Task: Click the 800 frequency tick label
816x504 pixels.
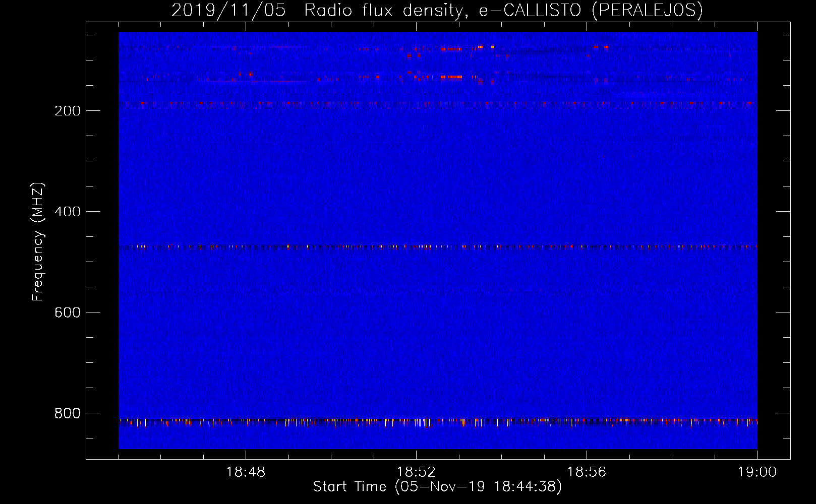Action: [68, 413]
